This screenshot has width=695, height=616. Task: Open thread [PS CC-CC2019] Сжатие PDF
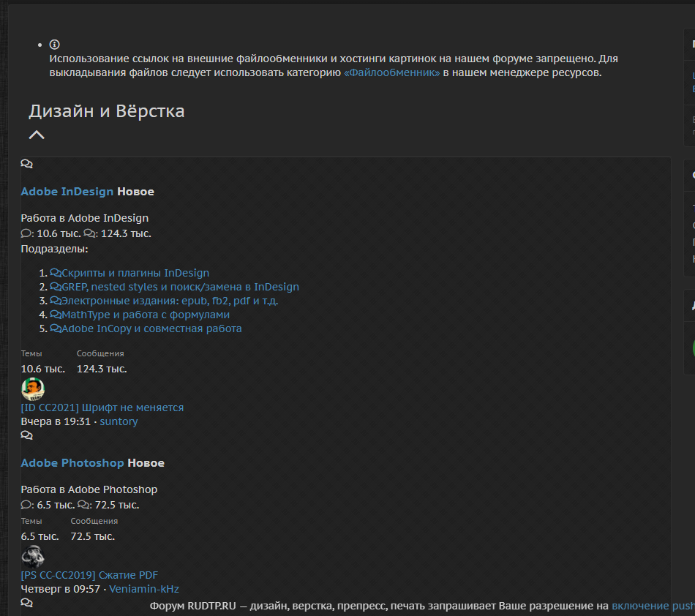[89, 575]
